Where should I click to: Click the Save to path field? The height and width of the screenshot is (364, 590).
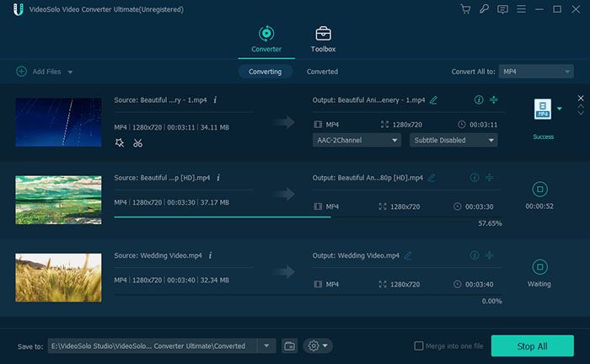pyautogui.click(x=153, y=346)
